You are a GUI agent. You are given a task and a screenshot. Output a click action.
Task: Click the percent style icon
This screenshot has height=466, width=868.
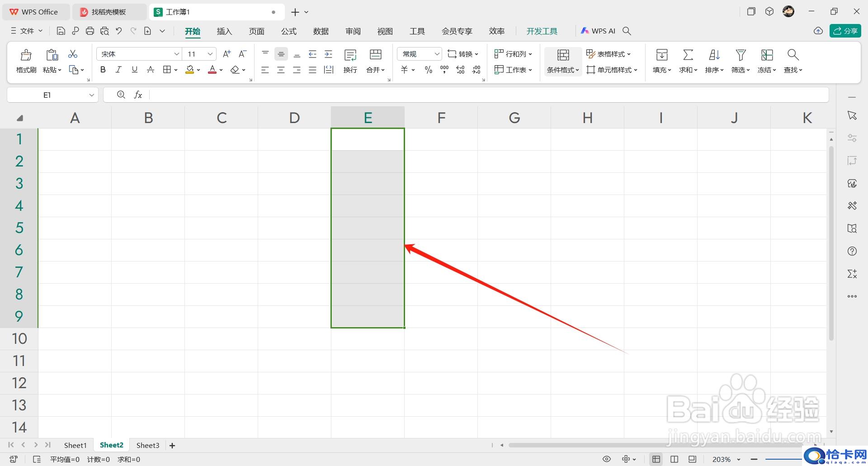point(429,70)
